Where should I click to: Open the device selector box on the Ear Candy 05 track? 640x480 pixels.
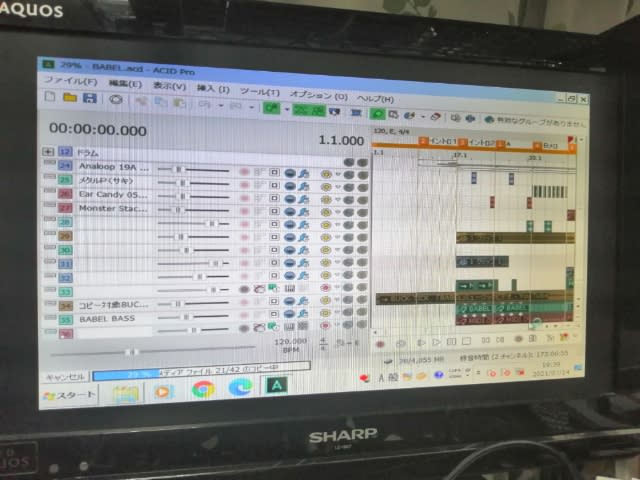[x=274, y=198]
